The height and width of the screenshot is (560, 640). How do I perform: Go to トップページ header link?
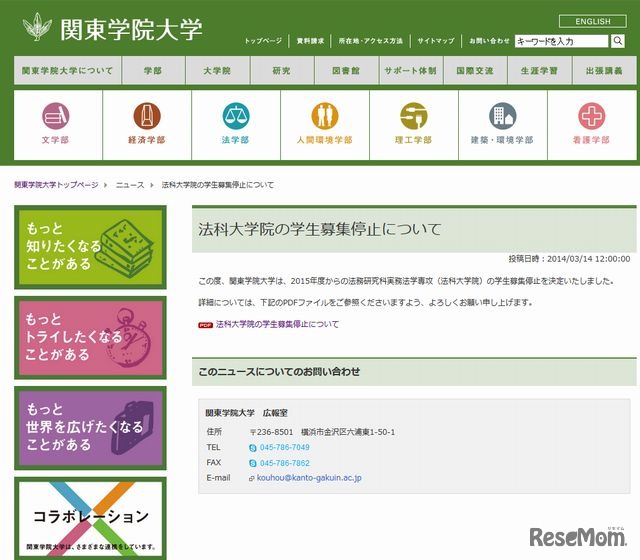(263, 41)
